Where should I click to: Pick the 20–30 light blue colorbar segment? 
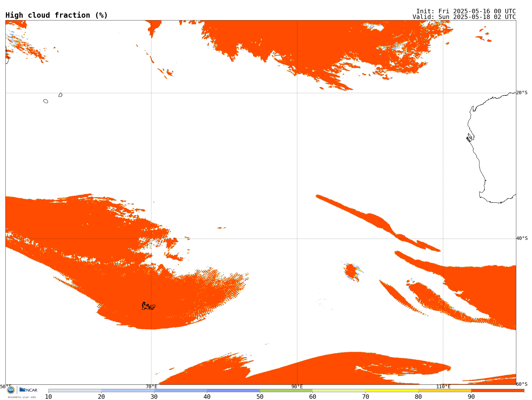128,391
